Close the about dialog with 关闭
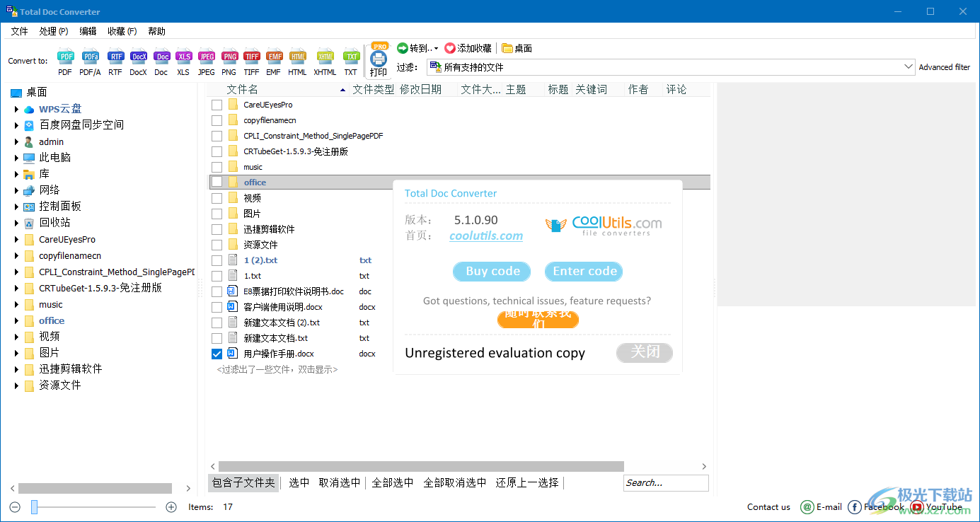The height and width of the screenshot is (522, 980). pyautogui.click(x=645, y=352)
